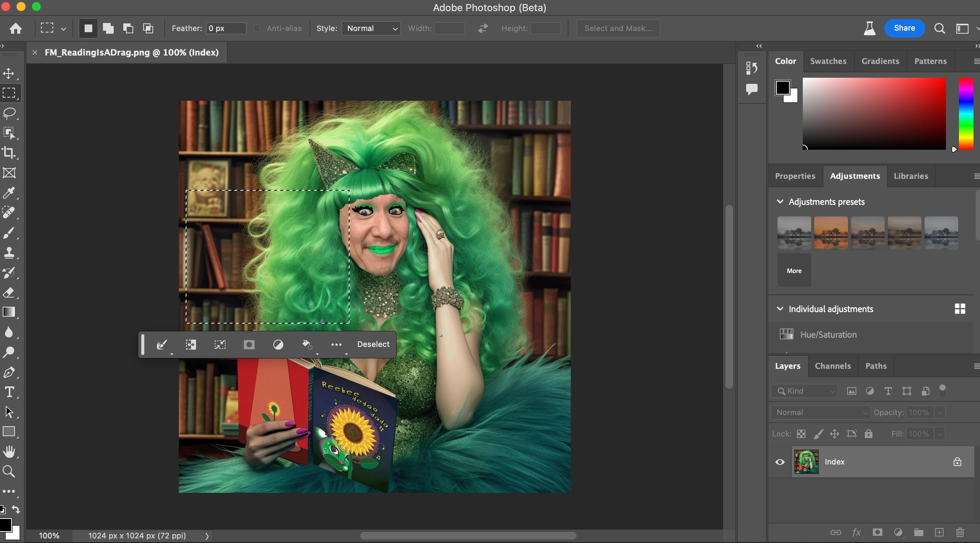Toggle the Anti-alias checkbox

257,28
